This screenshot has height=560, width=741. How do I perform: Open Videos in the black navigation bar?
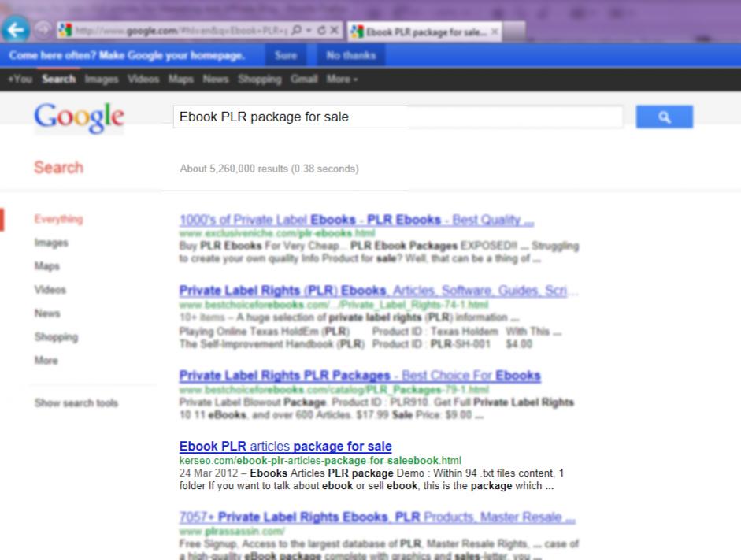tap(143, 79)
